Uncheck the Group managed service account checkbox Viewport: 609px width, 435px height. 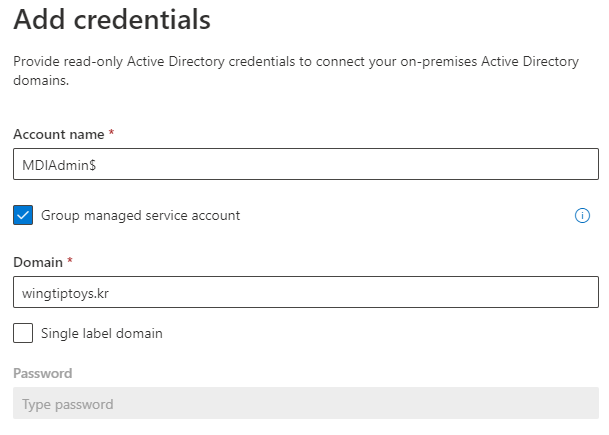23,215
